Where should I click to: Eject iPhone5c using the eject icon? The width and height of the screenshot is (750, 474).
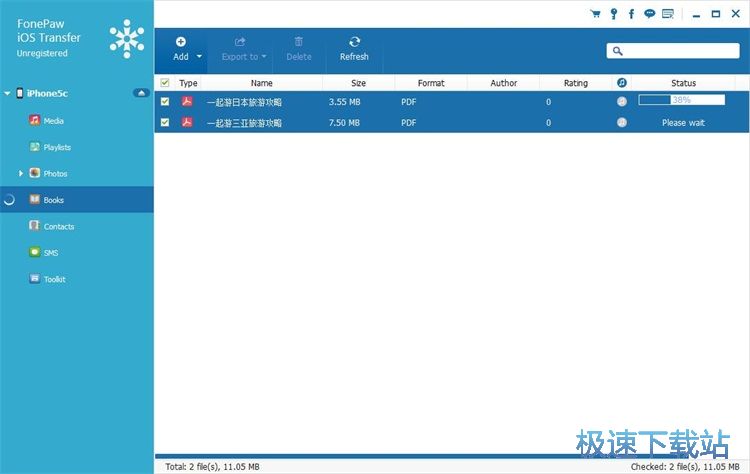click(x=141, y=93)
